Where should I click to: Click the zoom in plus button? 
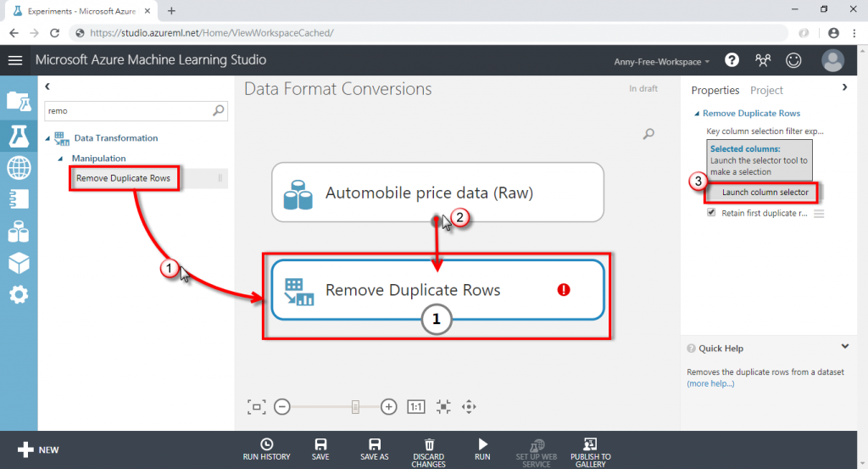pos(388,407)
